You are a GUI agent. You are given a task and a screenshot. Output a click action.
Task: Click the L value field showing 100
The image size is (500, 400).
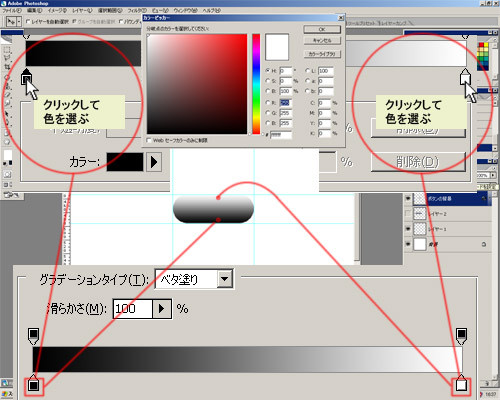(326, 71)
